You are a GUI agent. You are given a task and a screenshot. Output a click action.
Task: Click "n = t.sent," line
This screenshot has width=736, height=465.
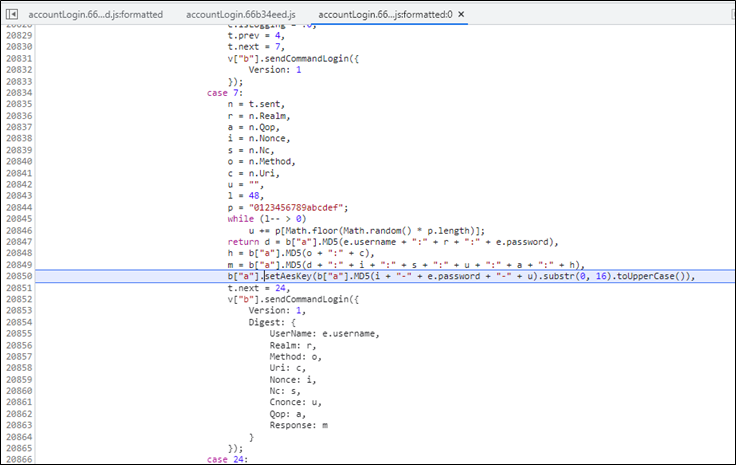tap(256, 104)
